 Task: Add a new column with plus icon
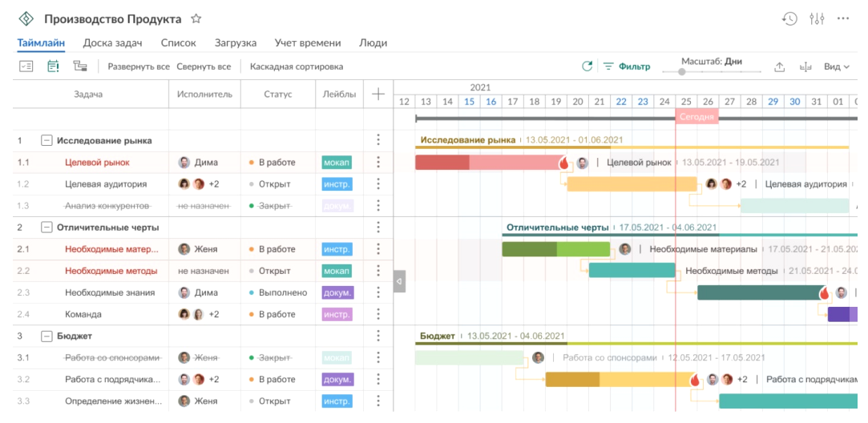pos(378,95)
